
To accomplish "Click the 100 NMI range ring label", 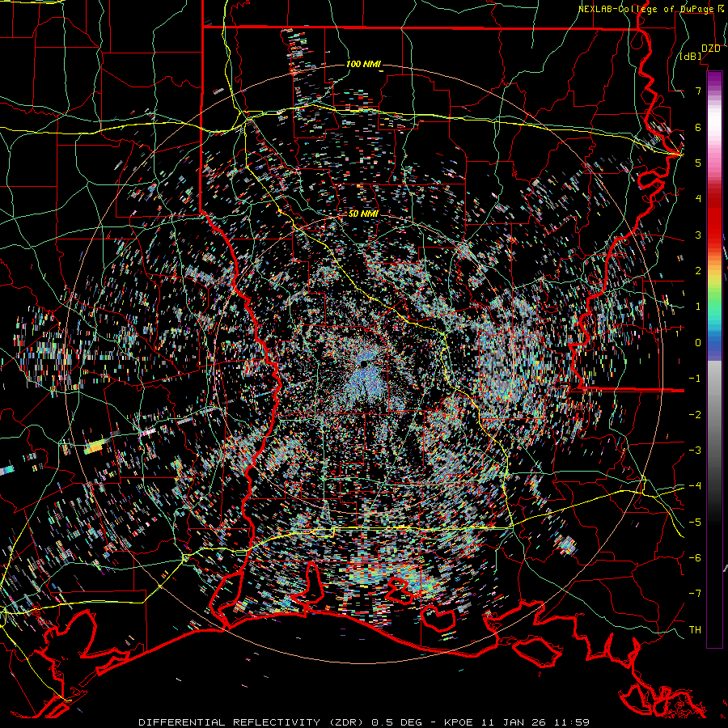I will tap(363, 64).
